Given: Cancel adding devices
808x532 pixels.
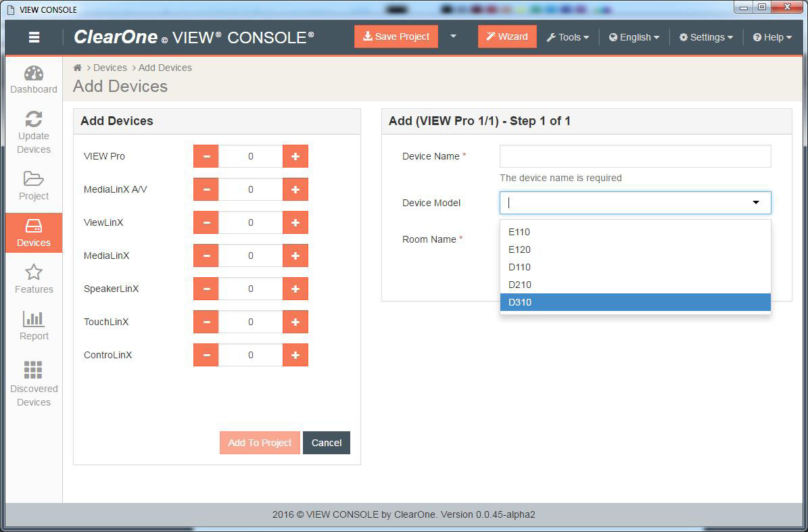Looking at the screenshot, I should click(x=327, y=443).
